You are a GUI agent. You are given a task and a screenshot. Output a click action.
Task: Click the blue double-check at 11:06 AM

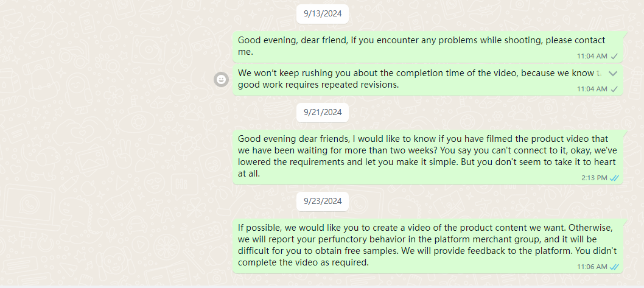click(x=614, y=267)
